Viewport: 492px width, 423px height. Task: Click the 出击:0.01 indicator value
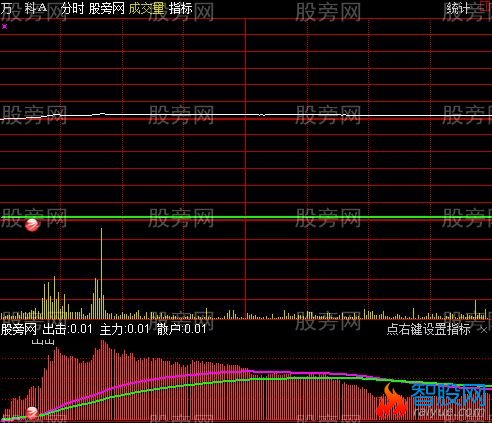[68, 329]
